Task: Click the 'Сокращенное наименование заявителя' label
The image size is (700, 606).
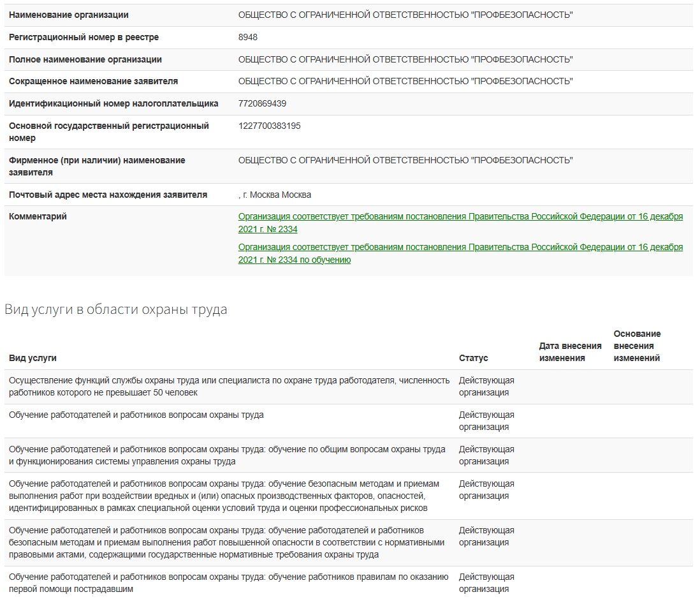Action: tap(93, 81)
